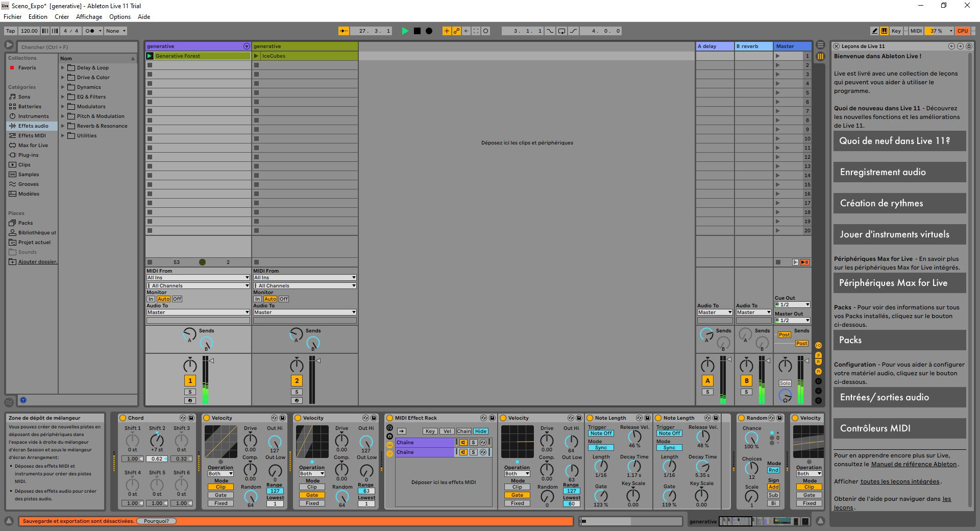This screenshot has width=980, height=531.
Task: Click the Stop button in transport bar
Action: [417, 31]
